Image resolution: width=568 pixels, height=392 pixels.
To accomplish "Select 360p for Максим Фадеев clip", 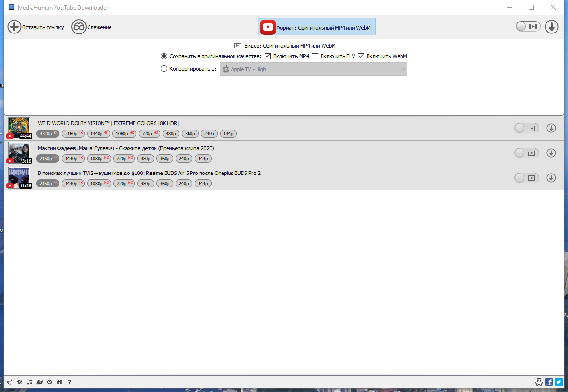I will (x=165, y=159).
